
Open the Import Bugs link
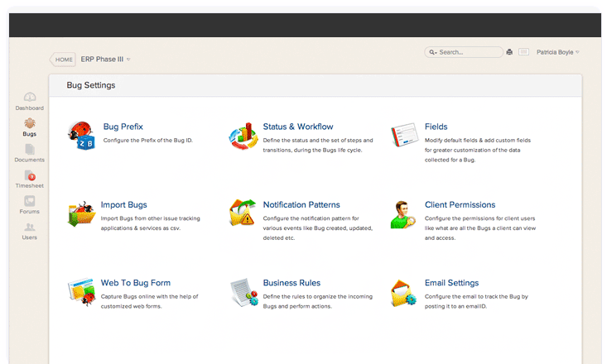click(123, 204)
